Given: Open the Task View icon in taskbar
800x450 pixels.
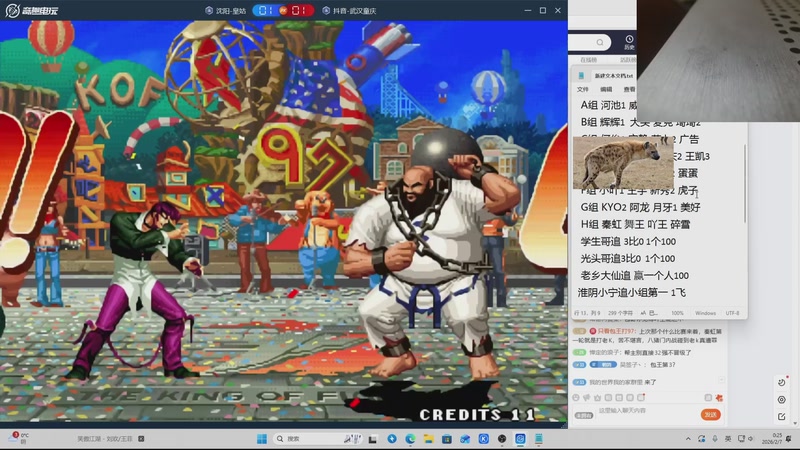Looking at the screenshot, I should (372, 439).
